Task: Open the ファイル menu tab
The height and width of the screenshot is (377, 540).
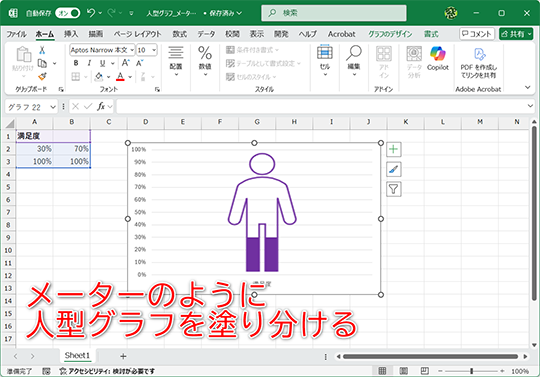Action: click(16, 34)
